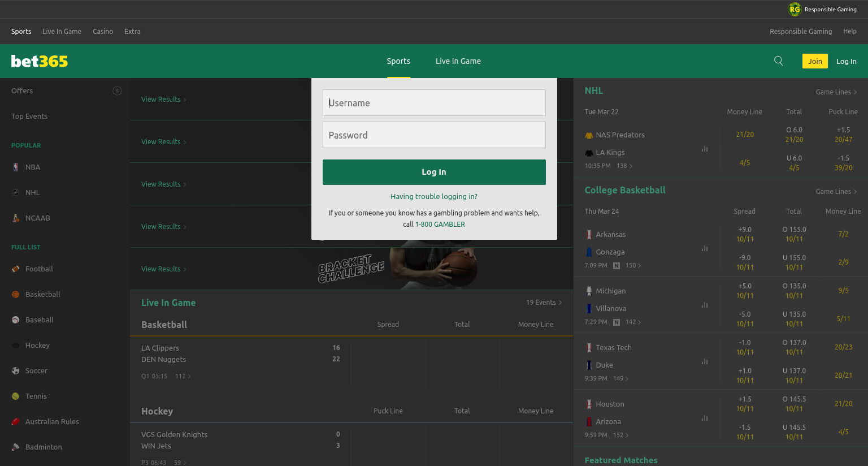Open Live In Game in top dark menu
This screenshot has width=868, height=466.
(62, 31)
